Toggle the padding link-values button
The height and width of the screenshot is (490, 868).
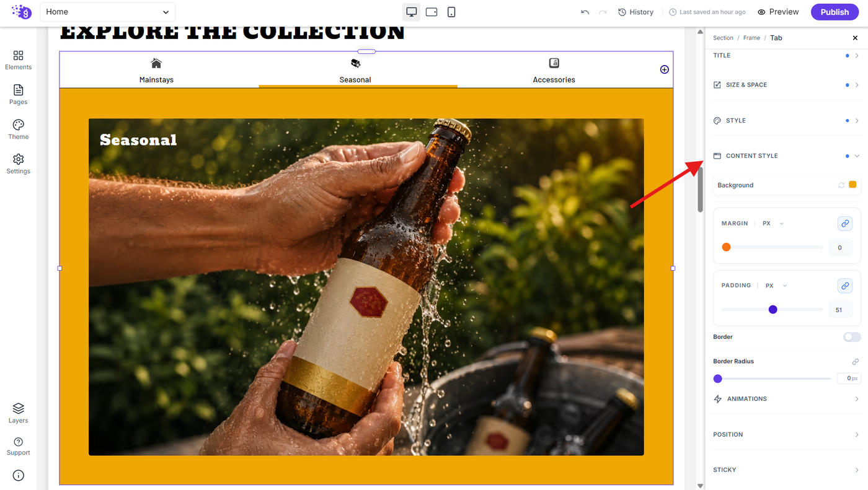pyautogui.click(x=844, y=286)
